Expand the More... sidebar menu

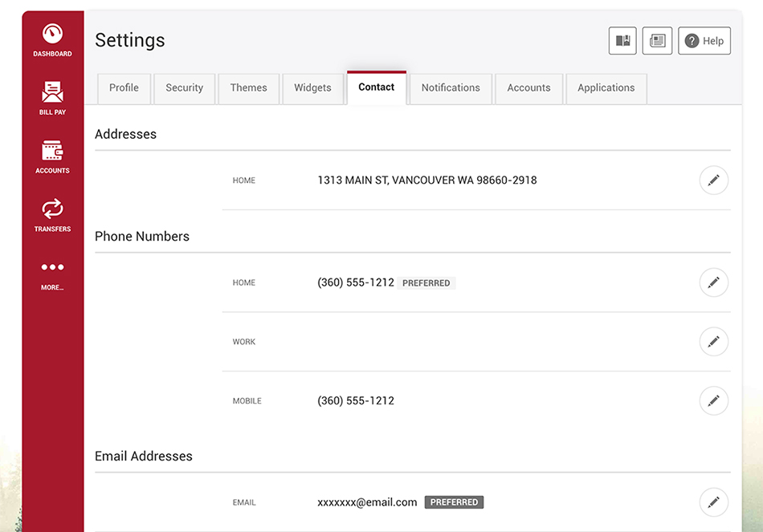coord(52,276)
